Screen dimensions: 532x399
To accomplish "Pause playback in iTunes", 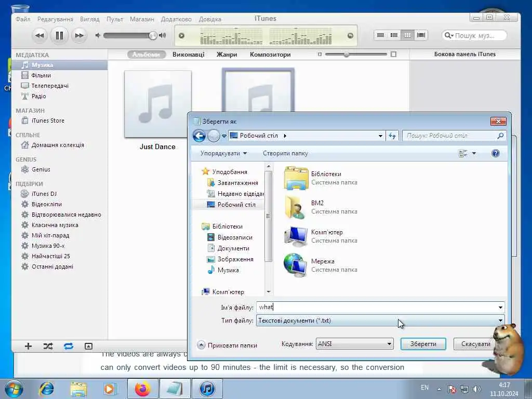I will tap(59, 35).
